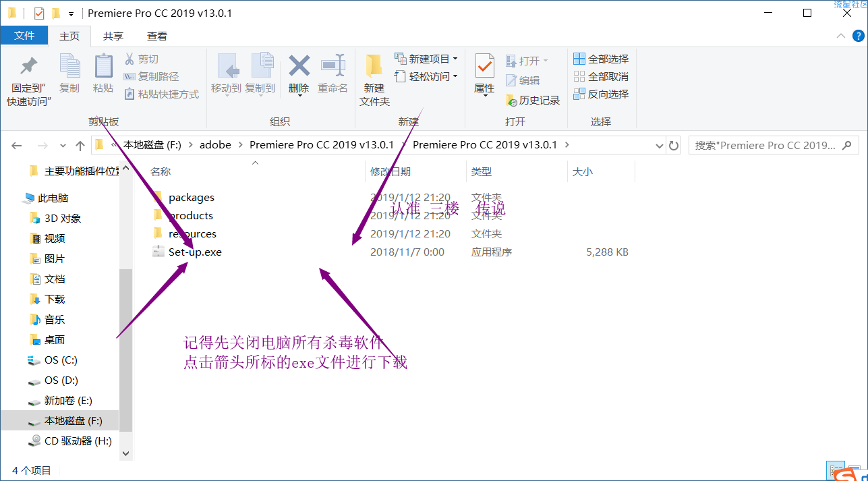Collapse the ribbon with the chevron
The height and width of the screenshot is (481, 868).
(840, 36)
